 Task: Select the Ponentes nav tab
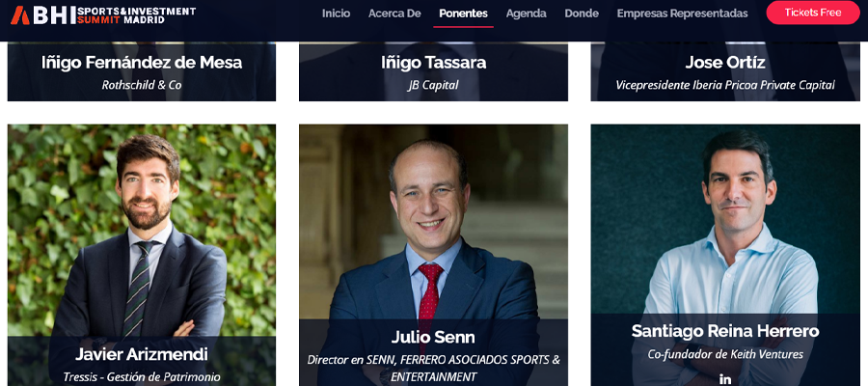coord(463,14)
